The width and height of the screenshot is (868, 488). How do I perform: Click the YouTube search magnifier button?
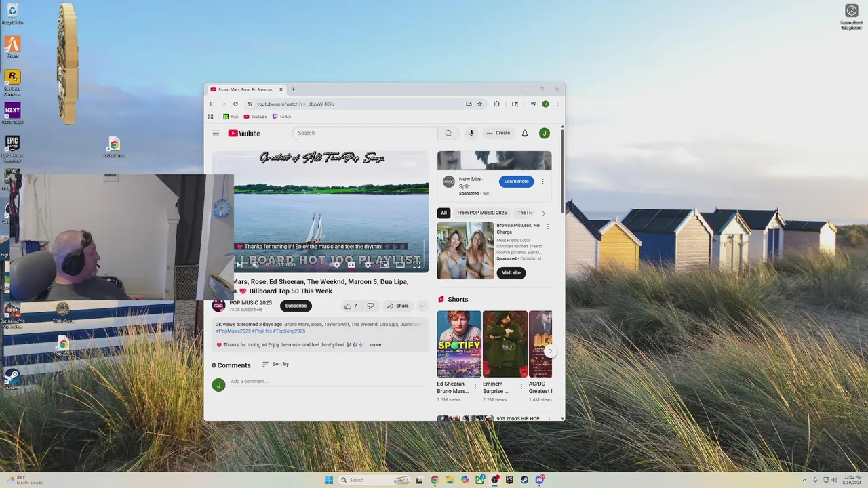(448, 133)
